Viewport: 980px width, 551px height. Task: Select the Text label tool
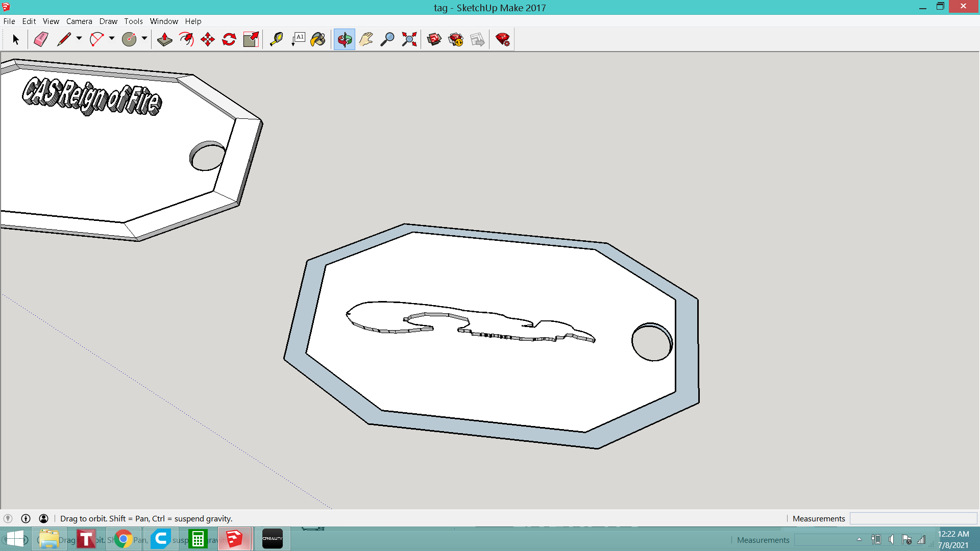tap(298, 39)
